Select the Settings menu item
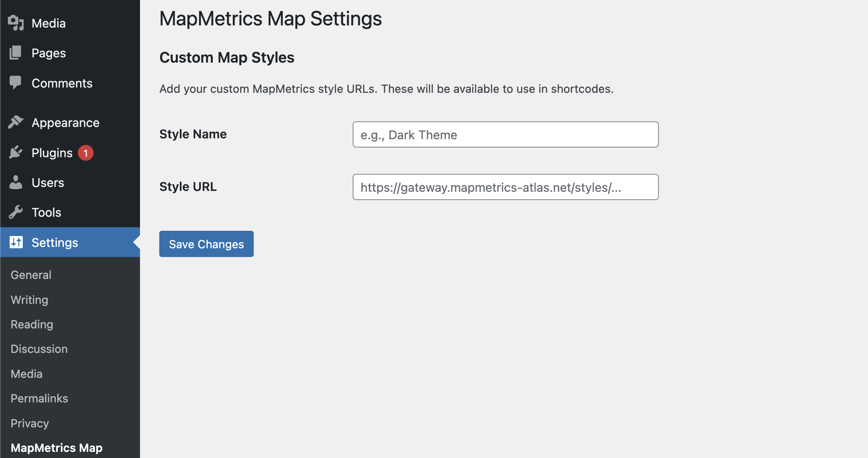The image size is (868, 458). click(70, 242)
